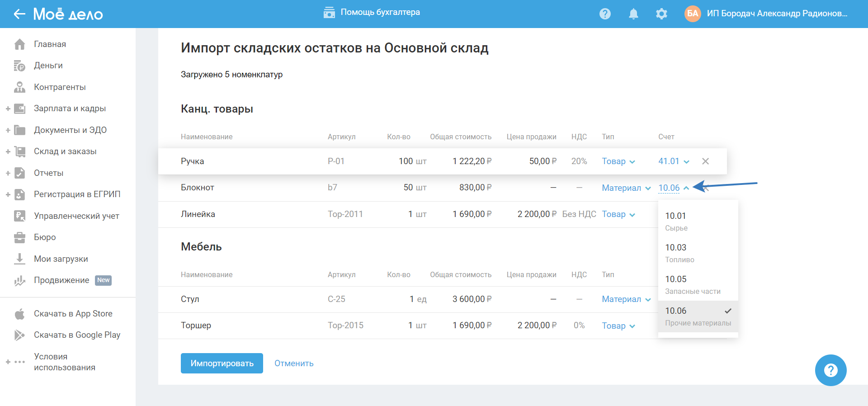Open Мои загрузки in sidebar
Viewport: 868px width, 406px height.
[61, 259]
